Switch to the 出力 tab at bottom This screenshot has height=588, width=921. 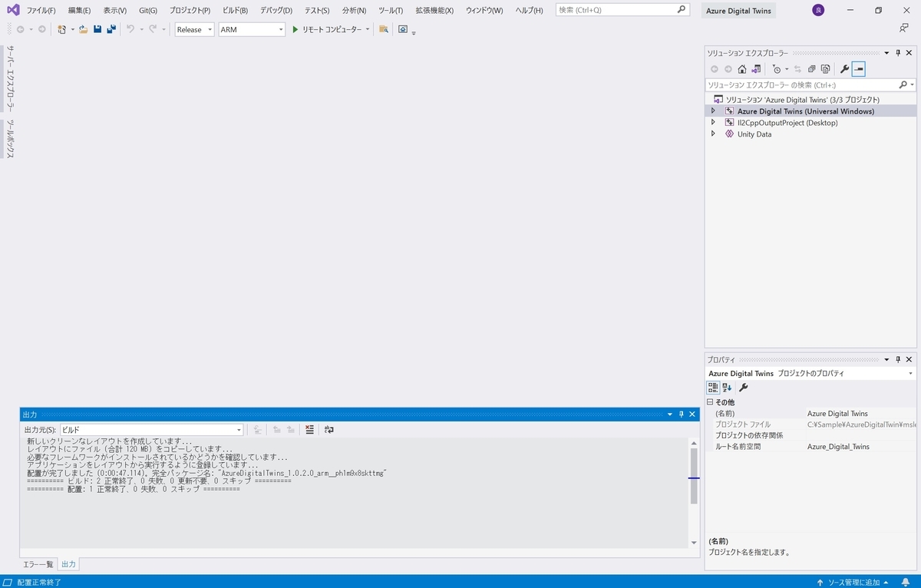68,564
